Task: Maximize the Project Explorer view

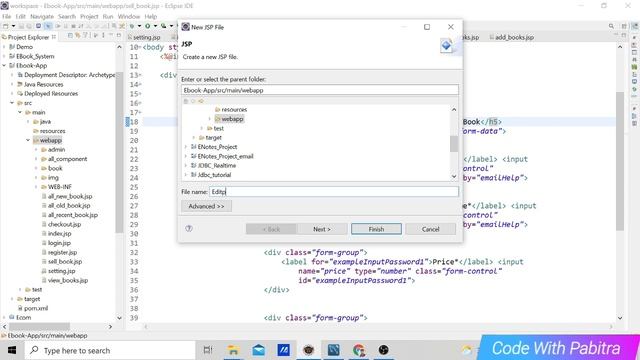Action: (x=119, y=36)
